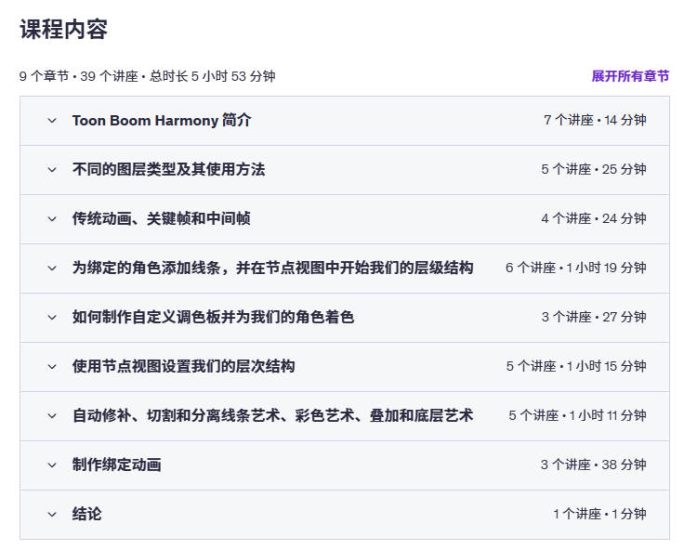Image resolution: width=684 pixels, height=550 pixels.
Task: Click 展开所有章节 link
Action: 630,76
